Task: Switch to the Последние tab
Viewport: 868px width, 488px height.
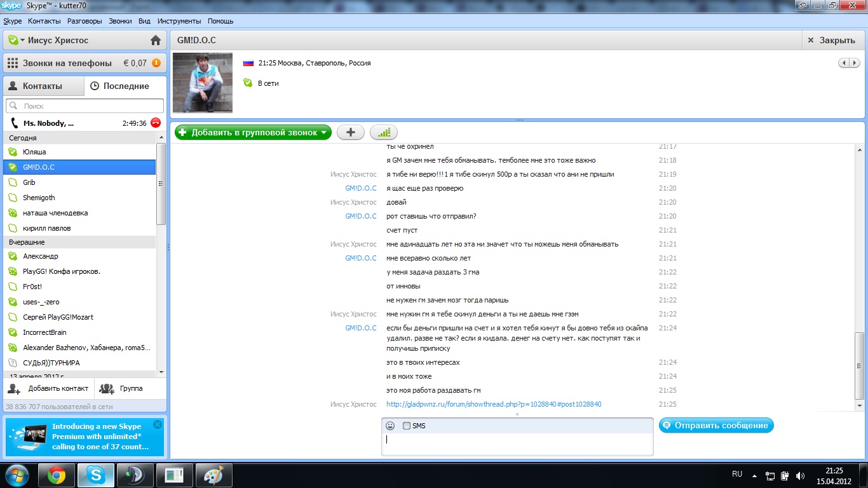Action: [125, 86]
